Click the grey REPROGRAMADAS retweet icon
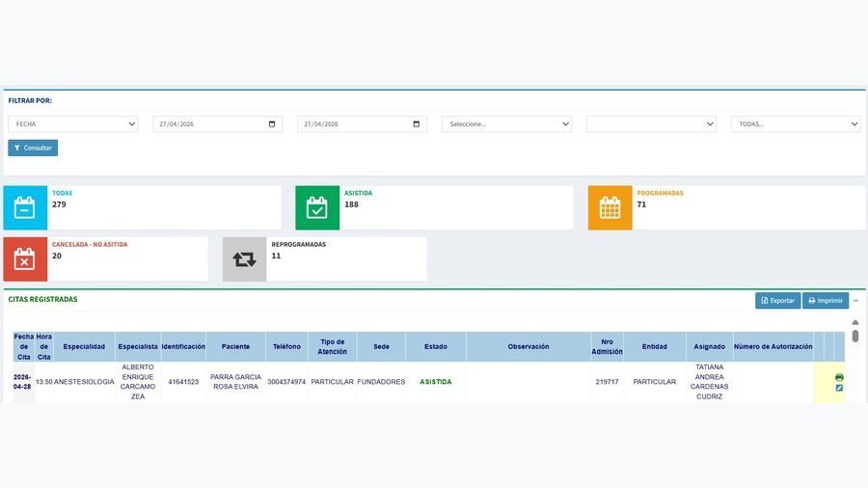Viewport: 868px width, 488px height. point(244,259)
